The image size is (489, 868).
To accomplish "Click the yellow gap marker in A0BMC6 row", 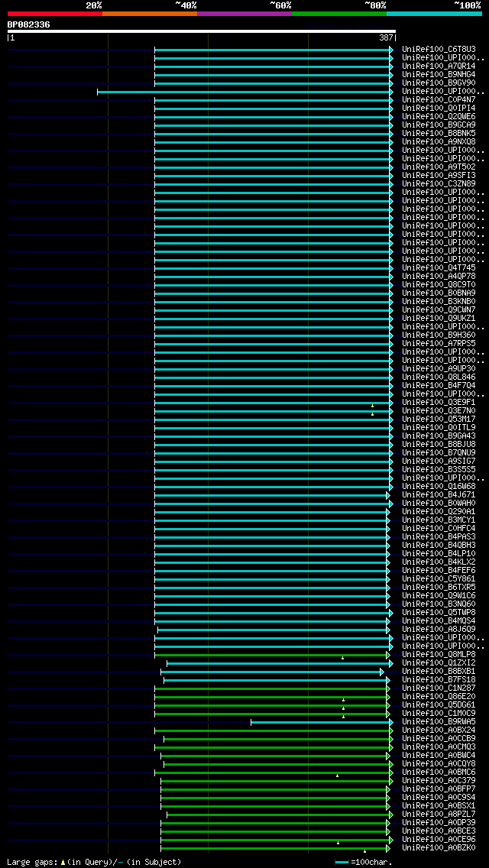I will 337,776.
